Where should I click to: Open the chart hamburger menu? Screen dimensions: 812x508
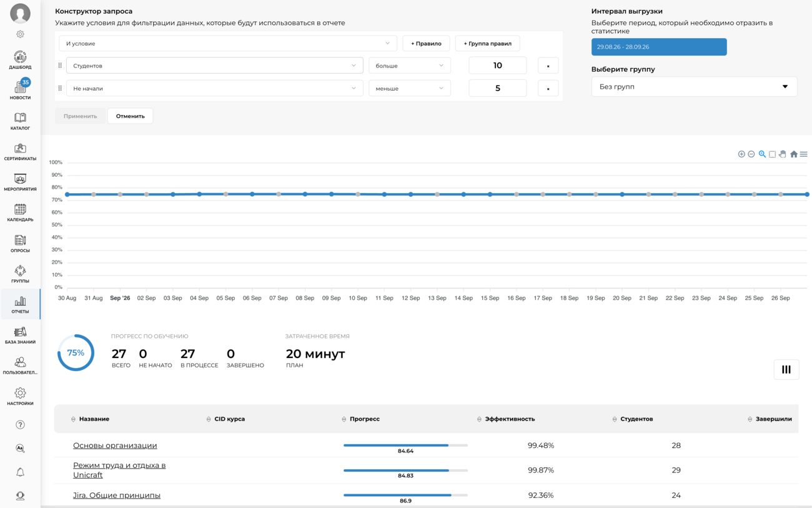(x=804, y=154)
